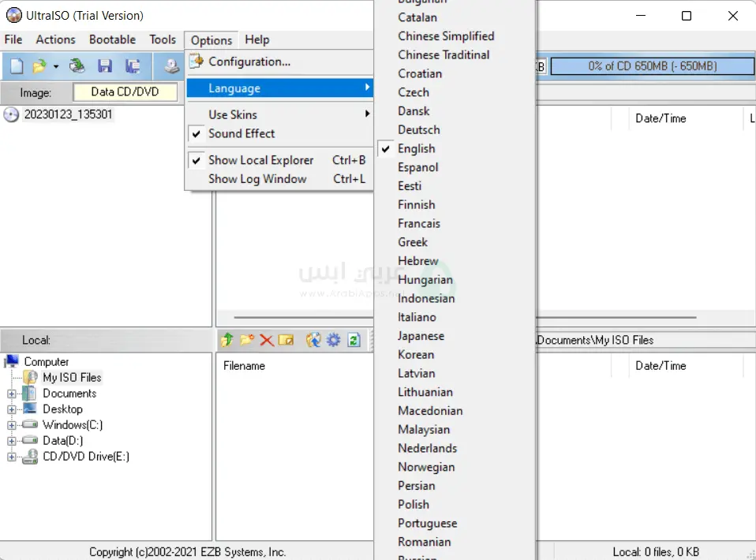This screenshot has width=756, height=560.
Task: Expand the Documents tree node
Action: (x=12, y=394)
